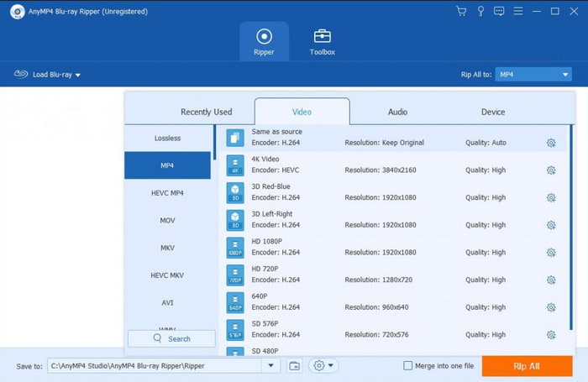Click the 576P profile icon
This screenshot has height=382, width=588.
click(235, 330)
